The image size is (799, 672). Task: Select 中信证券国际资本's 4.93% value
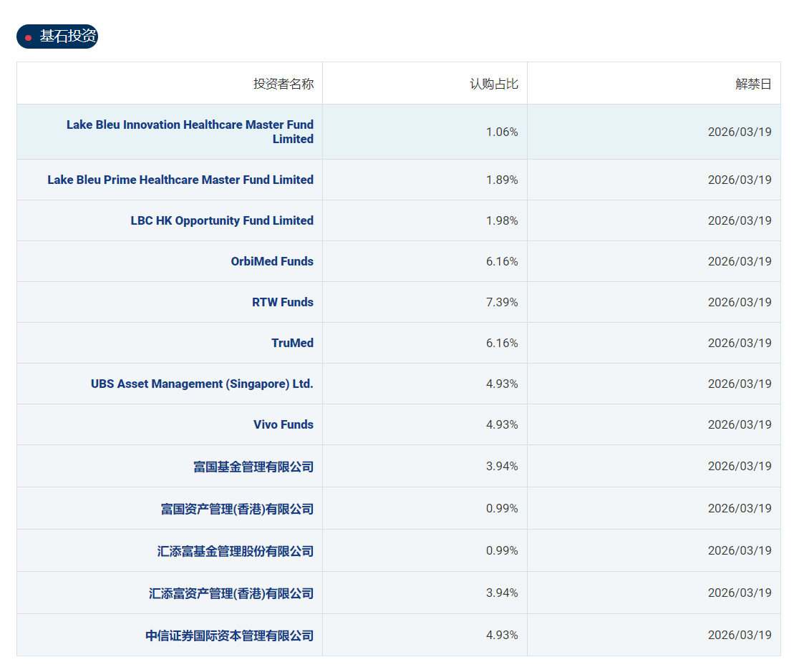(502, 636)
